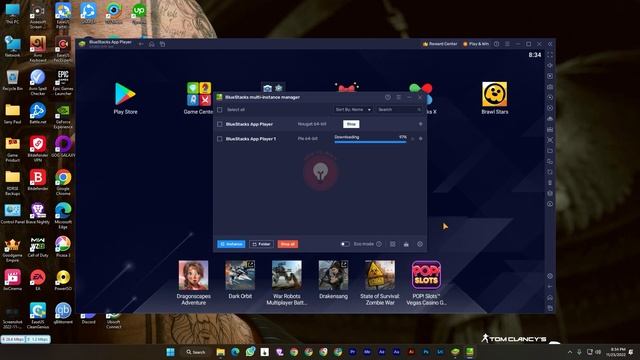Open qBittorrent desktop shortcut
Viewport: 640px width, 360px height.
[63, 314]
